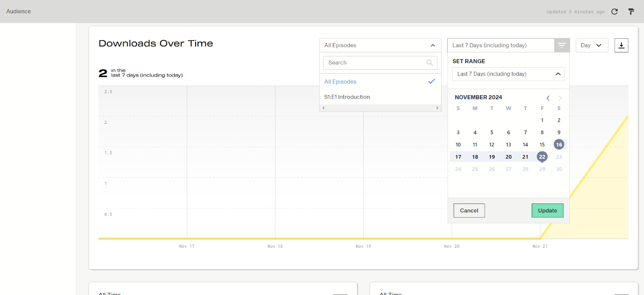Click the Nov 21 axis label
This screenshot has width=644, height=295.
pyautogui.click(x=540, y=246)
